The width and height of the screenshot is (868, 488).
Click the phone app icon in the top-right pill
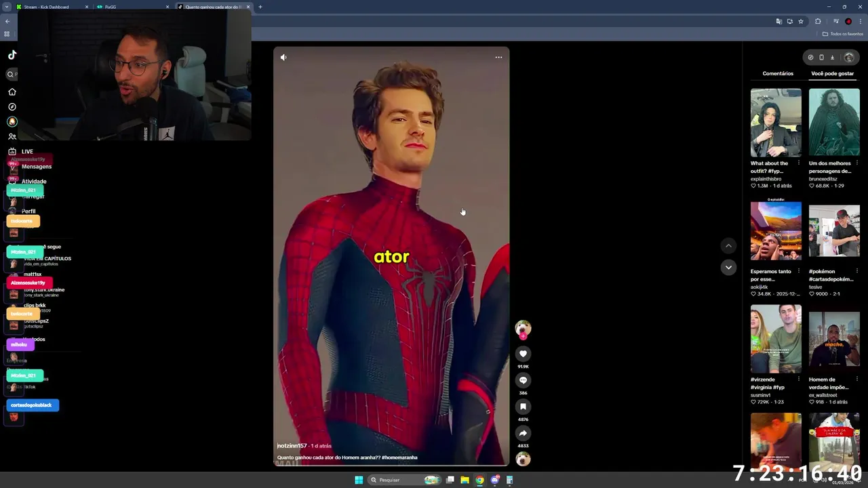click(821, 58)
